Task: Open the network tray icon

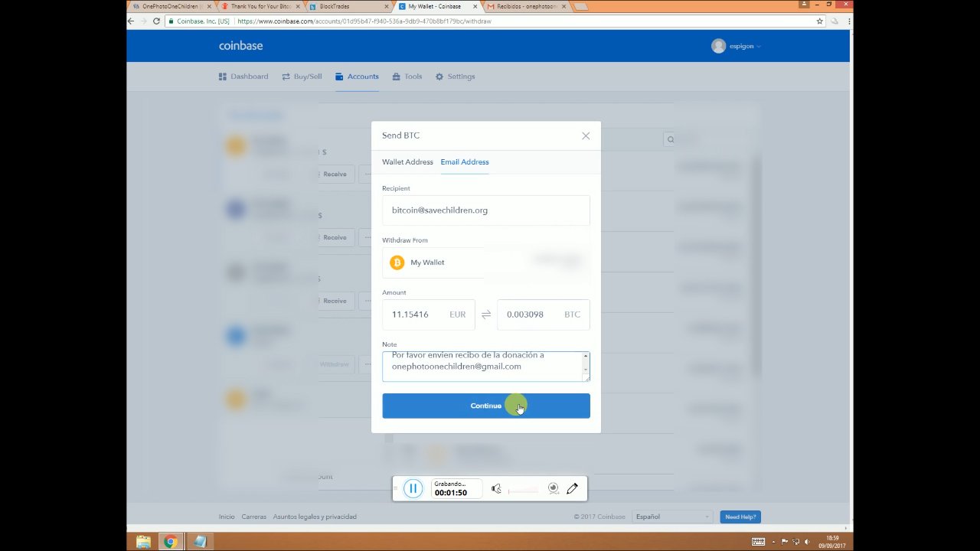Action: tap(795, 542)
